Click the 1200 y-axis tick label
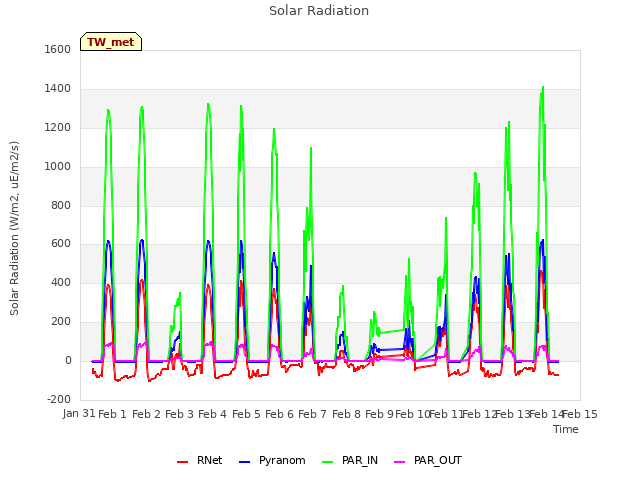 click(58, 128)
